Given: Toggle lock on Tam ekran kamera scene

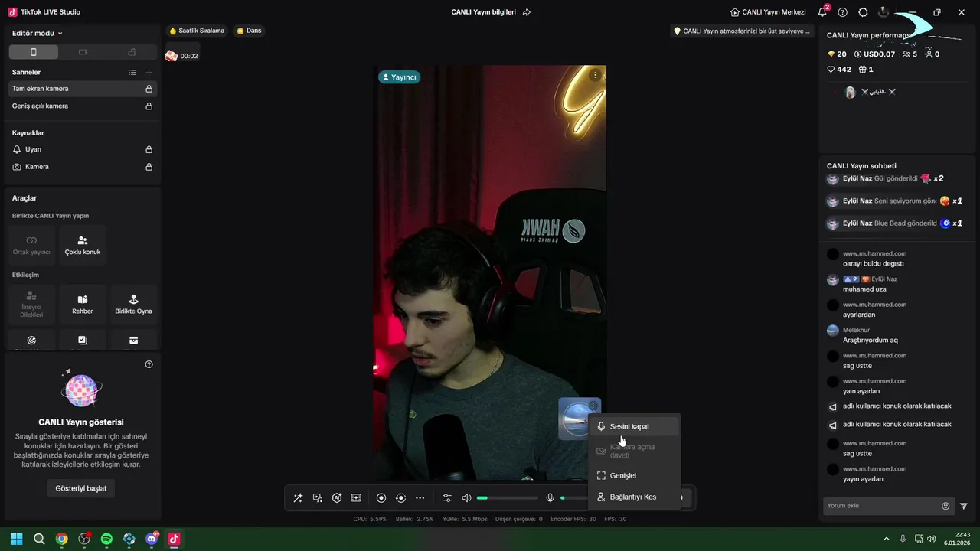Looking at the screenshot, I should [x=149, y=89].
